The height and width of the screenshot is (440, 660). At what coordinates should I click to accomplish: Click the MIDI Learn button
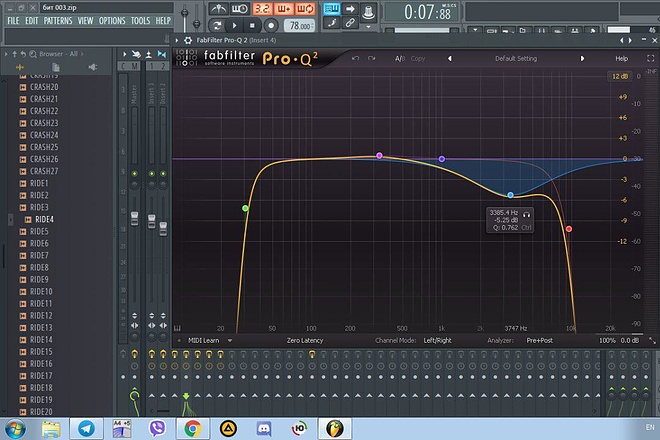pos(203,340)
